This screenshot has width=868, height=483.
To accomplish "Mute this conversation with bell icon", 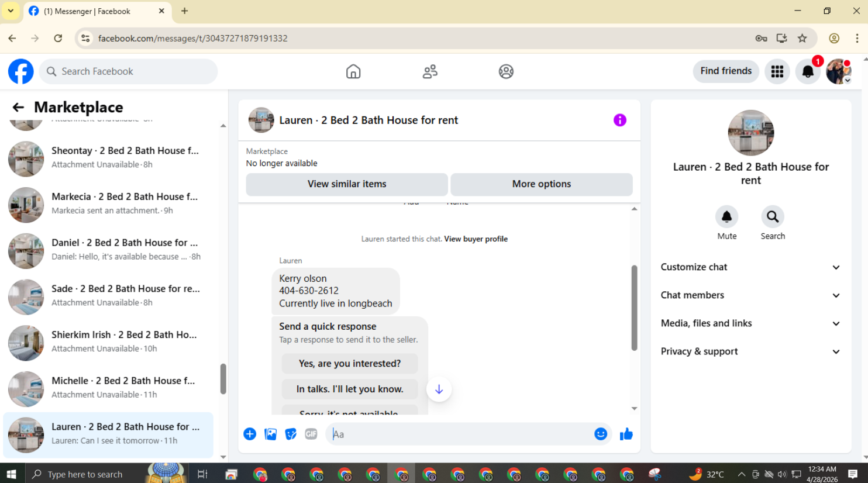I will (727, 217).
